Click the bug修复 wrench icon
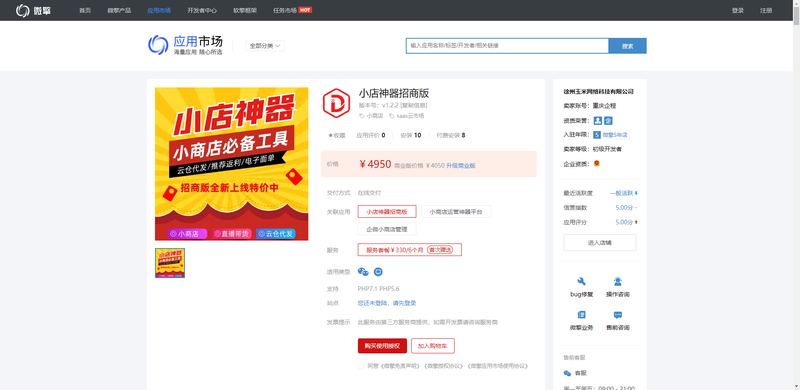 click(x=581, y=281)
